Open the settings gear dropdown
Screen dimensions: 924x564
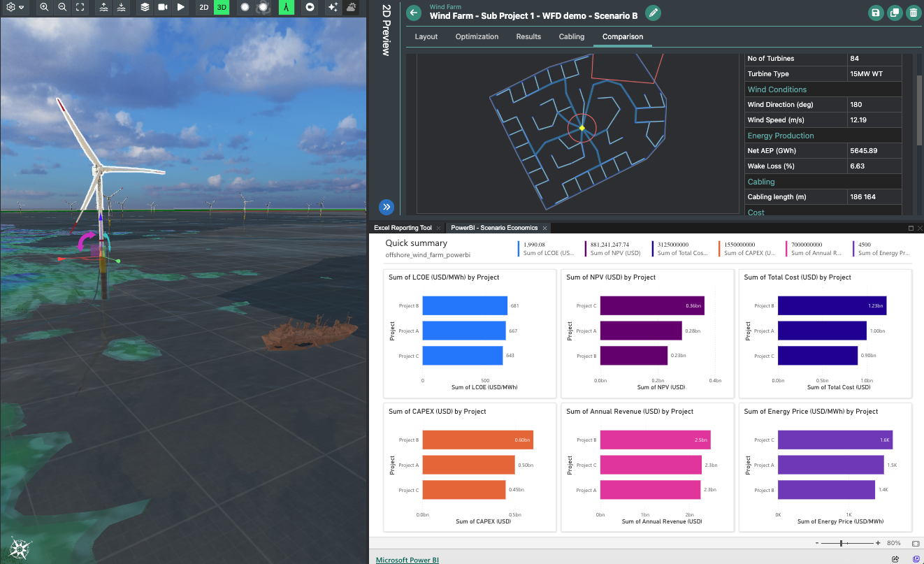[x=15, y=7]
